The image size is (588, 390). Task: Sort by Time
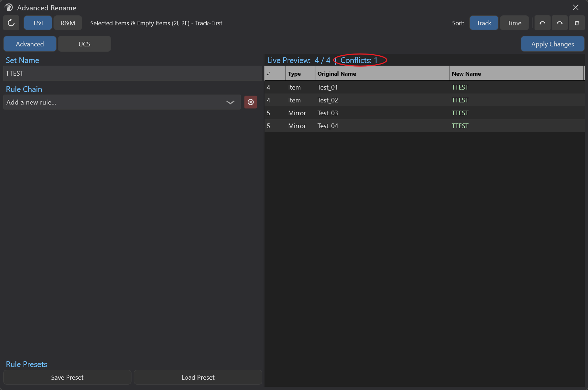point(514,23)
